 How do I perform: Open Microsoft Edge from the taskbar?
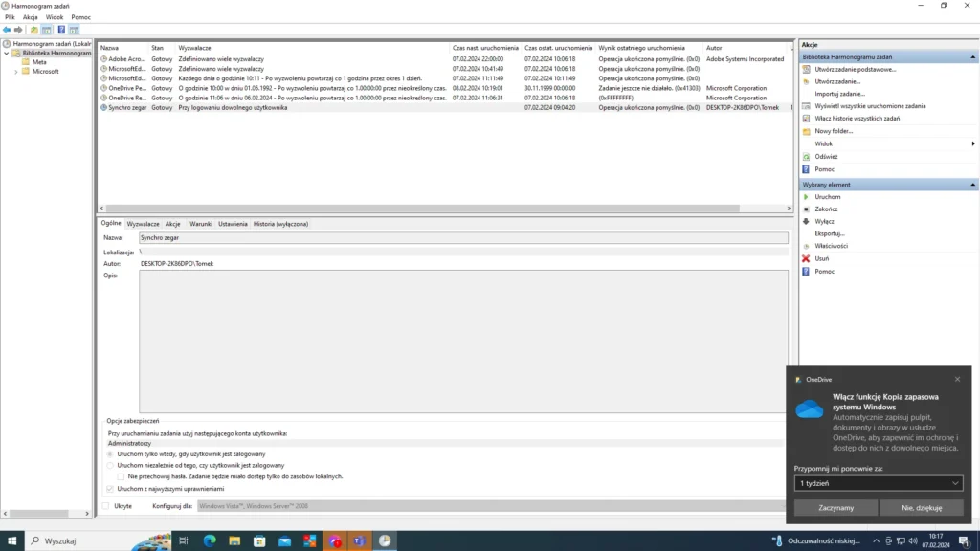coord(210,540)
